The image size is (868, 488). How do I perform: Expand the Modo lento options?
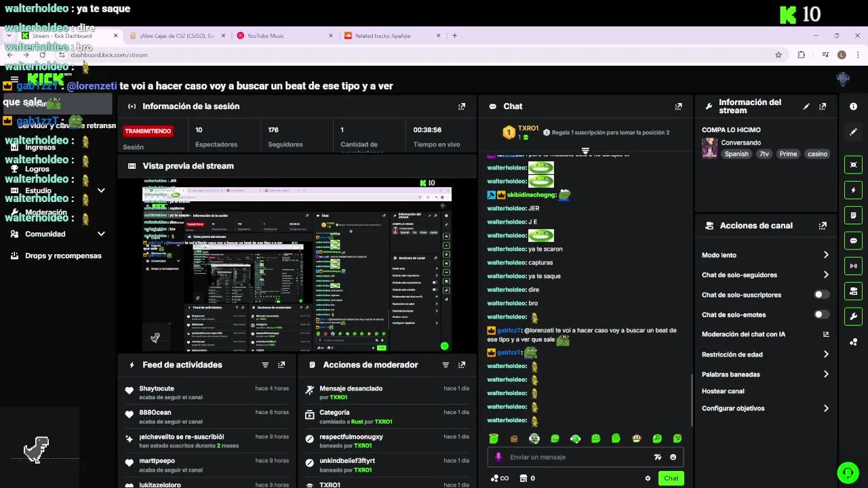826,255
